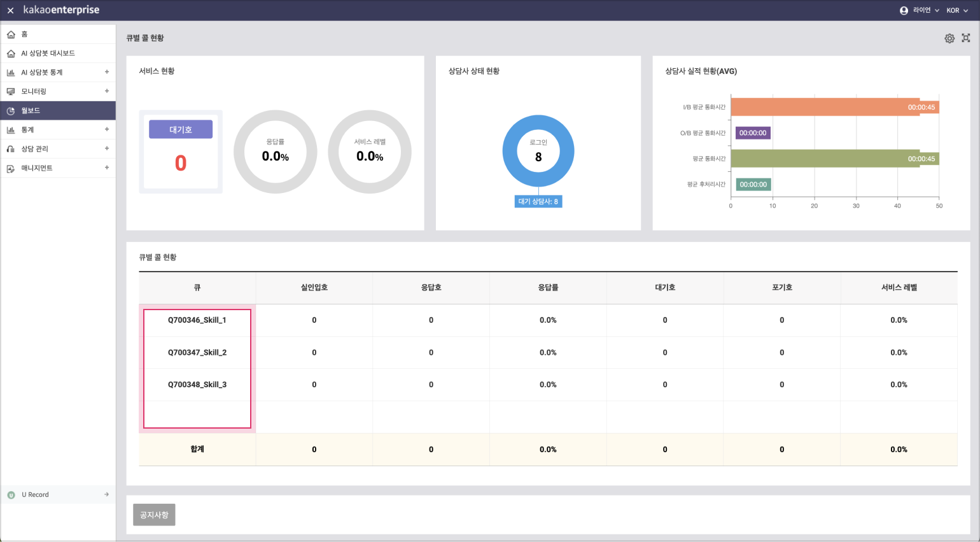
Task: Click the 공지사항 button
Action: click(154, 515)
